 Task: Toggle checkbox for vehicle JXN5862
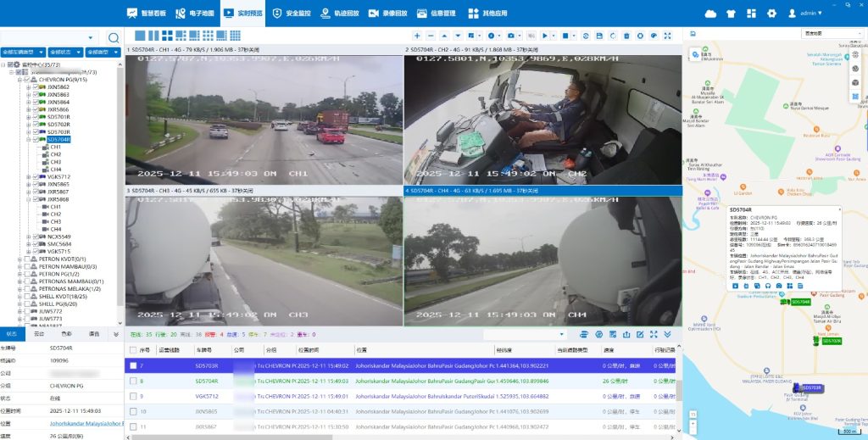point(35,87)
